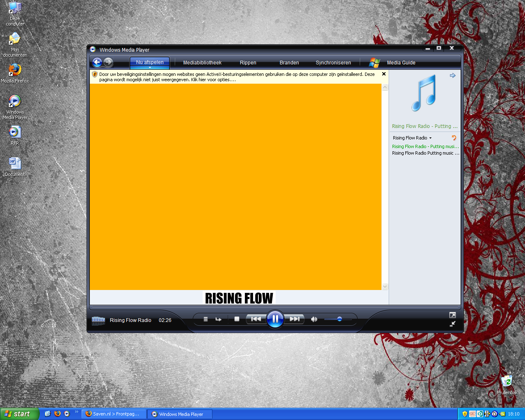The height and width of the screenshot is (420, 525).
Task: Open the Rippen tab
Action: tap(248, 63)
